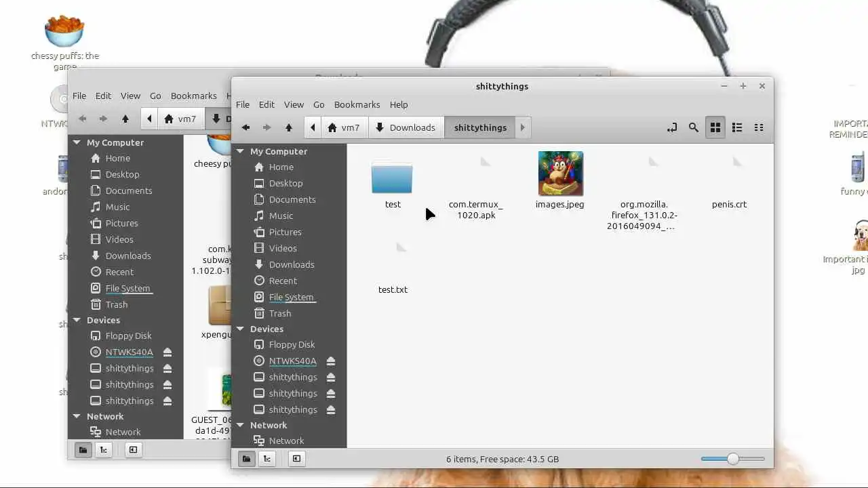
Task: Show places in the Downloads window sidebar
Action: tap(83, 449)
